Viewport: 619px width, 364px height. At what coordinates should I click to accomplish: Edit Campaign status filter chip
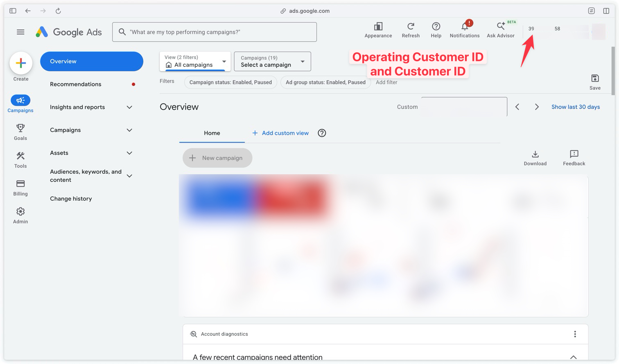tap(230, 82)
